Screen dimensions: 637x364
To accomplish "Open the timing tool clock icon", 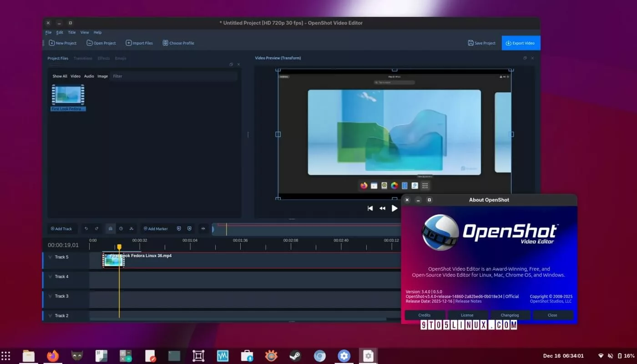I will coord(121,228).
